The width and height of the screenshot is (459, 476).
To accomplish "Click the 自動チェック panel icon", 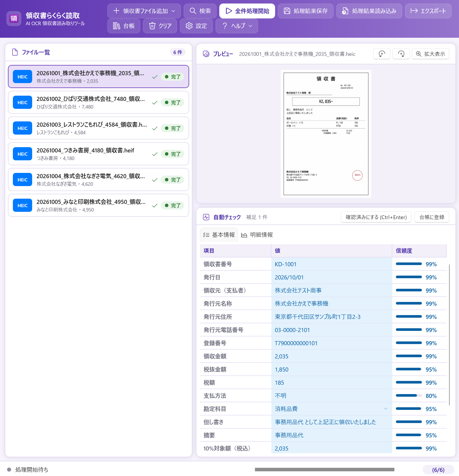I will pyautogui.click(x=206, y=217).
